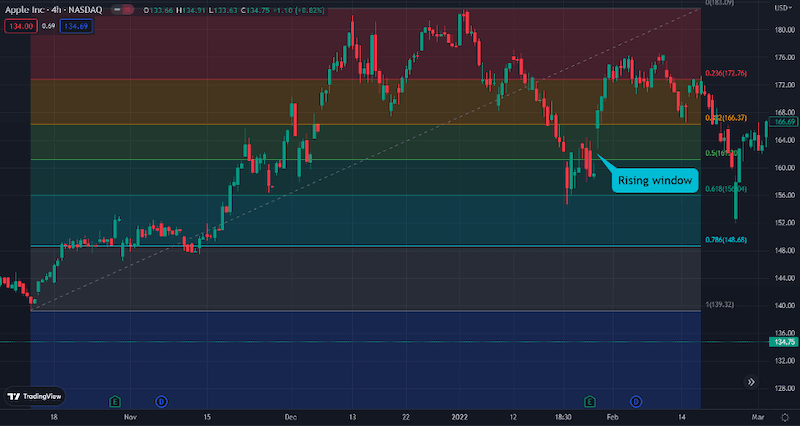Click the open value O133.66 in legend
The height and width of the screenshot is (426, 800).
pos(159,10)
